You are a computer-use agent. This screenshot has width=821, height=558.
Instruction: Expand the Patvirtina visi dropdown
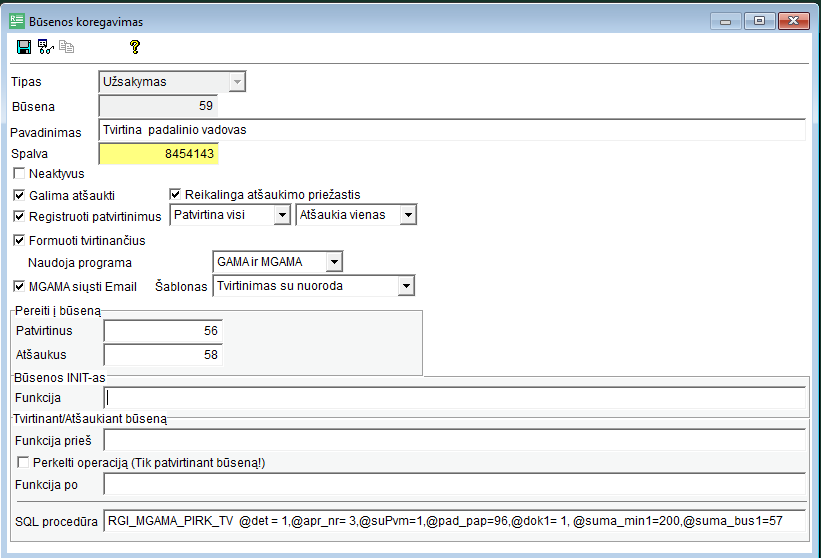[x=283, y=215]
